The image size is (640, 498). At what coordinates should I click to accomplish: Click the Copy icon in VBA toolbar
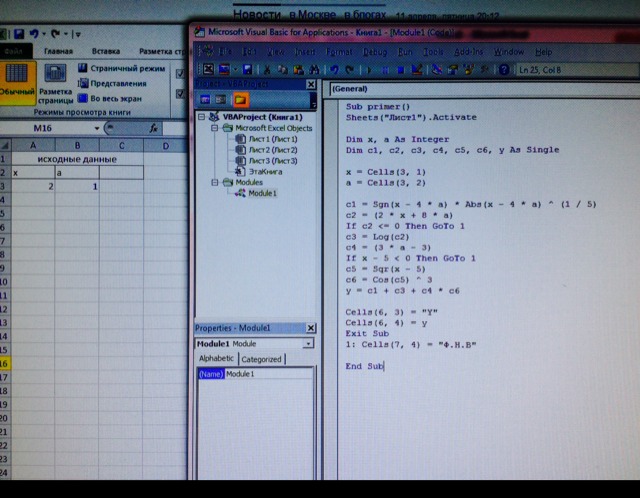(282, 70)
